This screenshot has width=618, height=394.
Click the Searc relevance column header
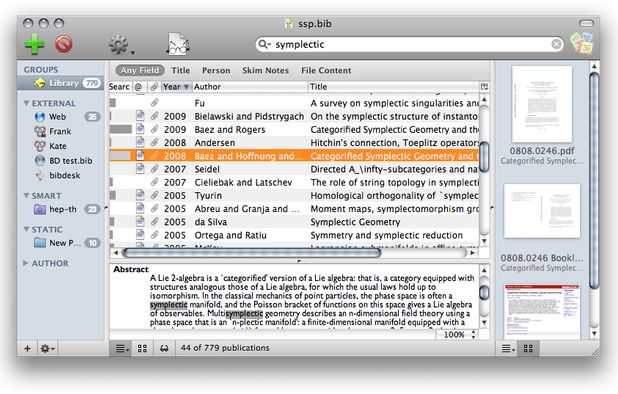120,87
